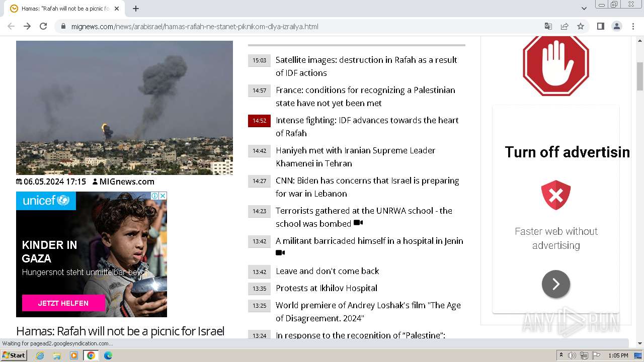Open recognition of Palestine response story
The height and width of the screenshot is (362, 644).
[x=360, y=335]
